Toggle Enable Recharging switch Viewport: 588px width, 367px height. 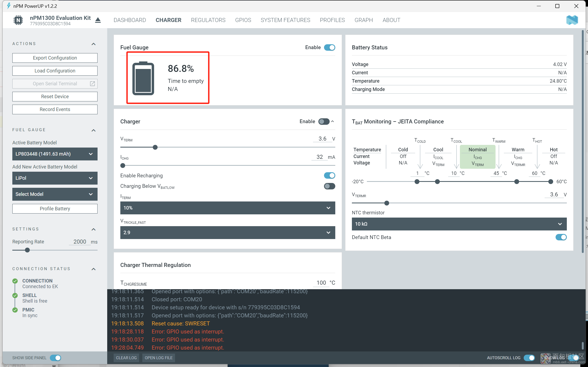pyautogui.click(x=329, y=175)
